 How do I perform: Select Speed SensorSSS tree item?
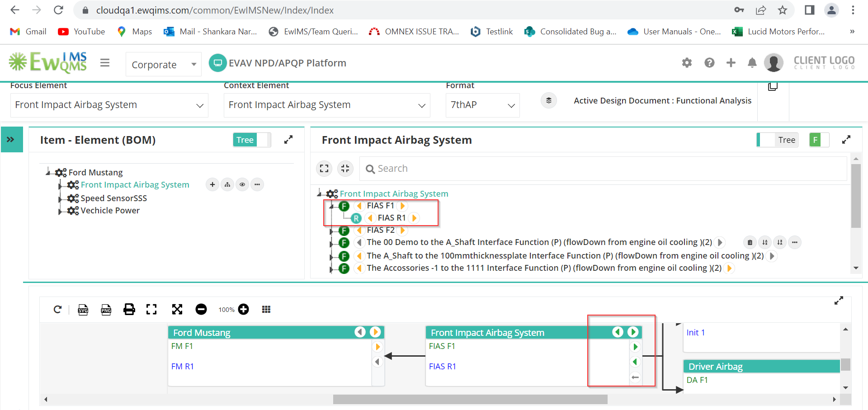point(113,198)
